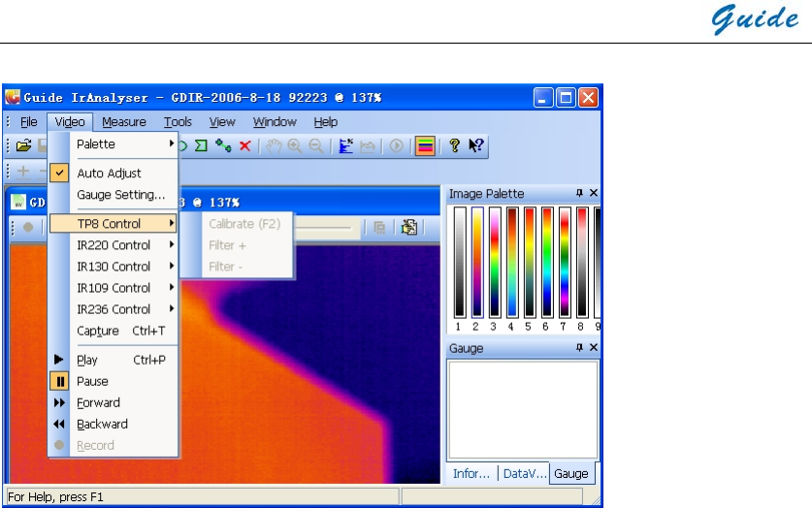Select palette 4 swatch

click(512, 263)
